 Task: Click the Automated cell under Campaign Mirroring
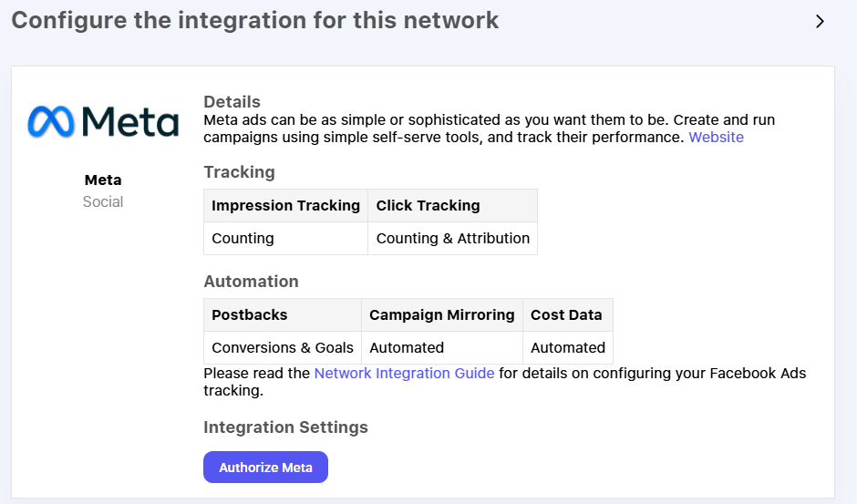(x=442, y=347)
